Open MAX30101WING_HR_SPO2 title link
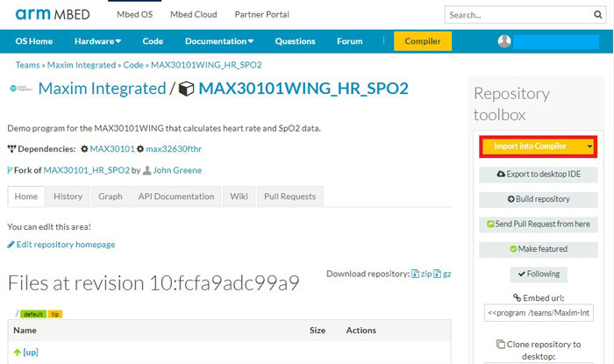Screen dimensions: 614x364 (x=303, y=89)
